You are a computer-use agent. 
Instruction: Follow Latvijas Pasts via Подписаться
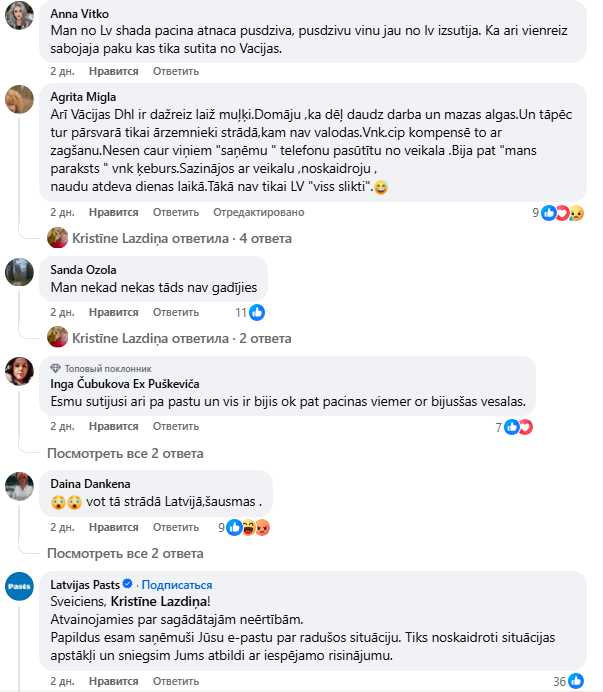[x=177, y=585]
